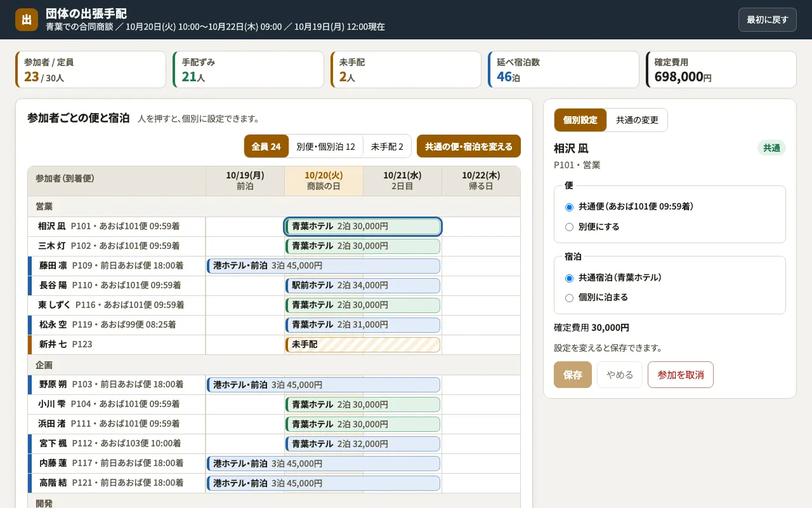
Task: Open participant row 浜田 渚 P111
Action: [x=117, y=424]
